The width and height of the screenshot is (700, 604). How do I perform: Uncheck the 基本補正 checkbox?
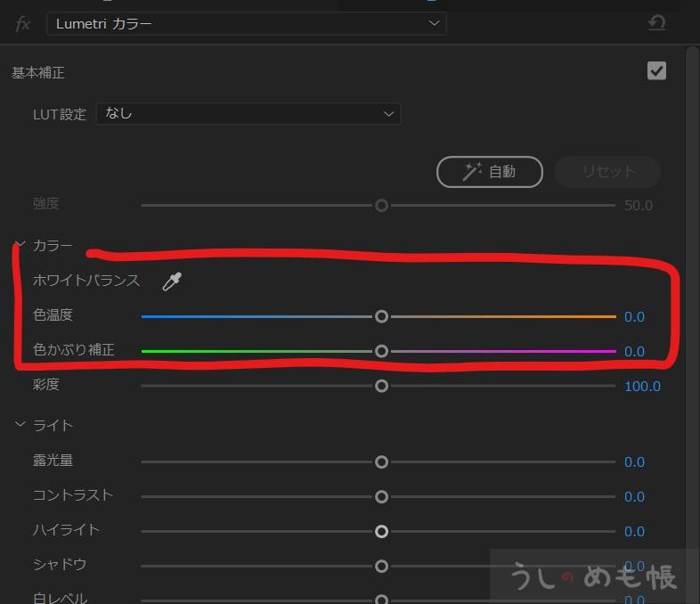coord(656,70)
